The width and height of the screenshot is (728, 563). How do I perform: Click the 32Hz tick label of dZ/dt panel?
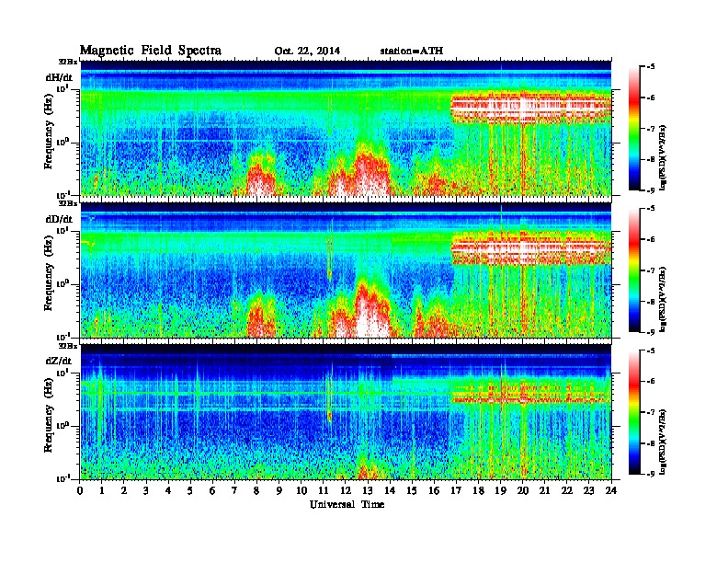pos(68,346)
